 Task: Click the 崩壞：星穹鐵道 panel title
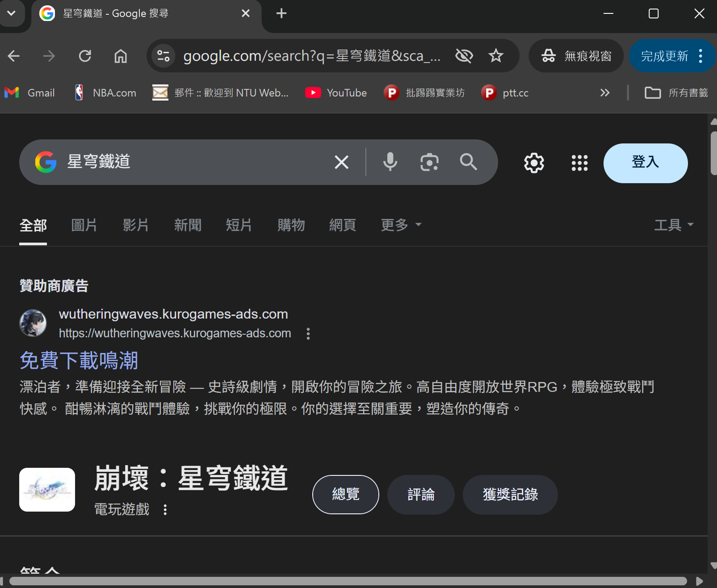tap(191, 479)
